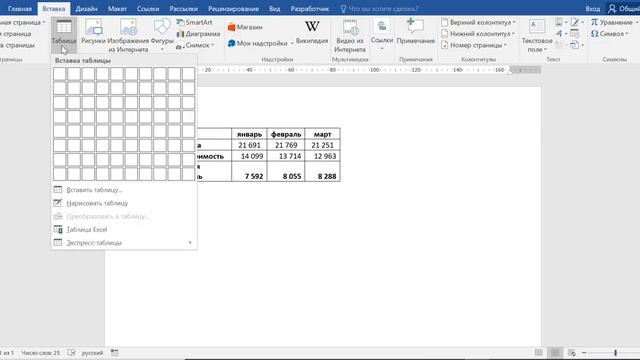This screenshot has width=640, height=360.
Task: Click the Общий доступ share button
Action: pos(624,9)
